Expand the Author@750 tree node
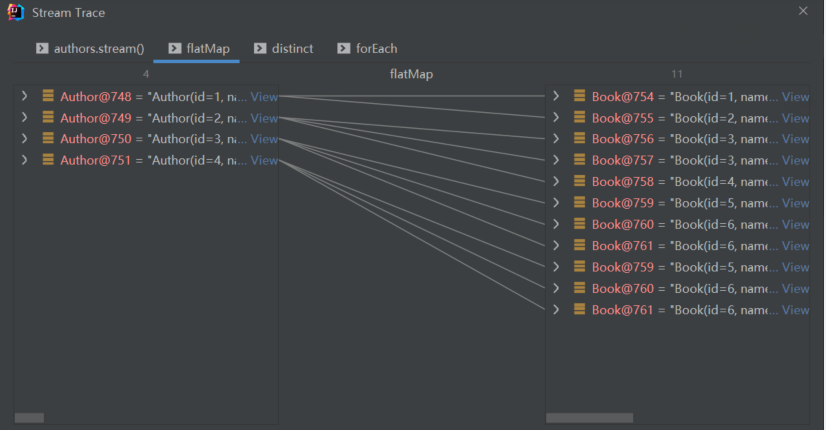 24,140
